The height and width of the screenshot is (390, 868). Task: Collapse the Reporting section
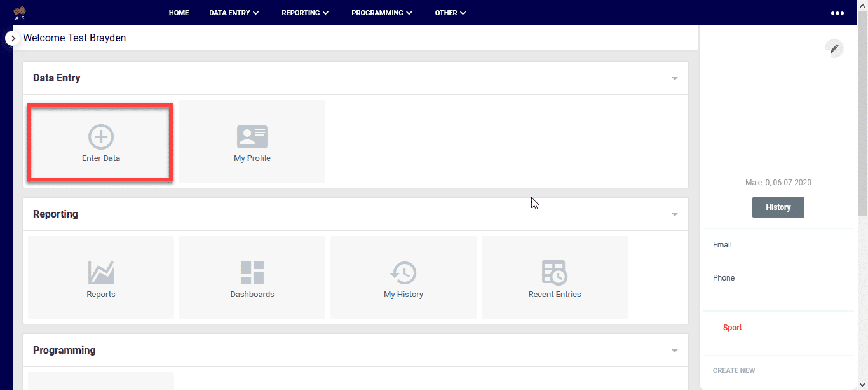[675, 214]
